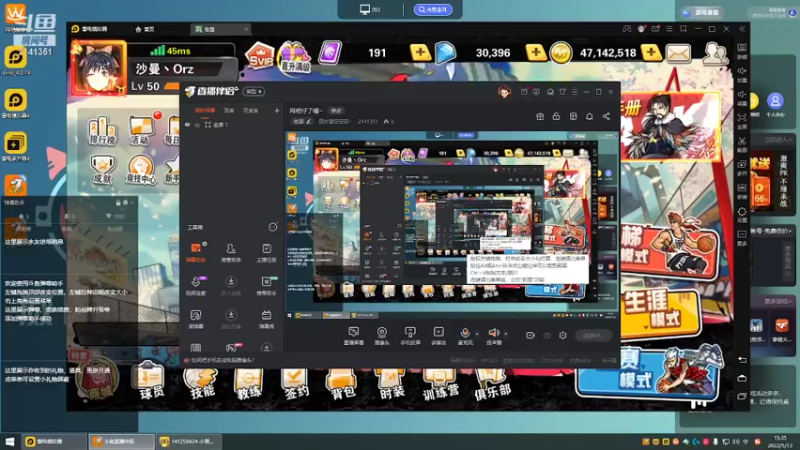800x450 pixels.
Task: Open 球员 players menu at game bottom
Action: (149, 381)
